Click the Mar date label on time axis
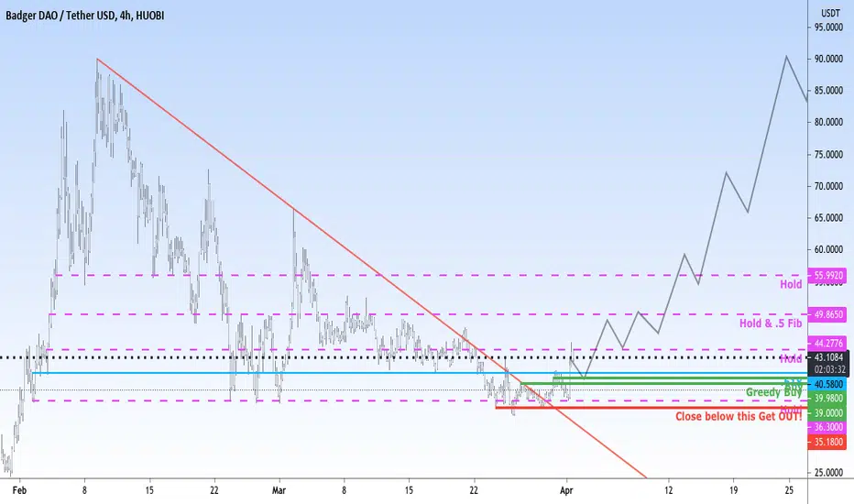Screen dimensions: 854x504 point(279,490)
